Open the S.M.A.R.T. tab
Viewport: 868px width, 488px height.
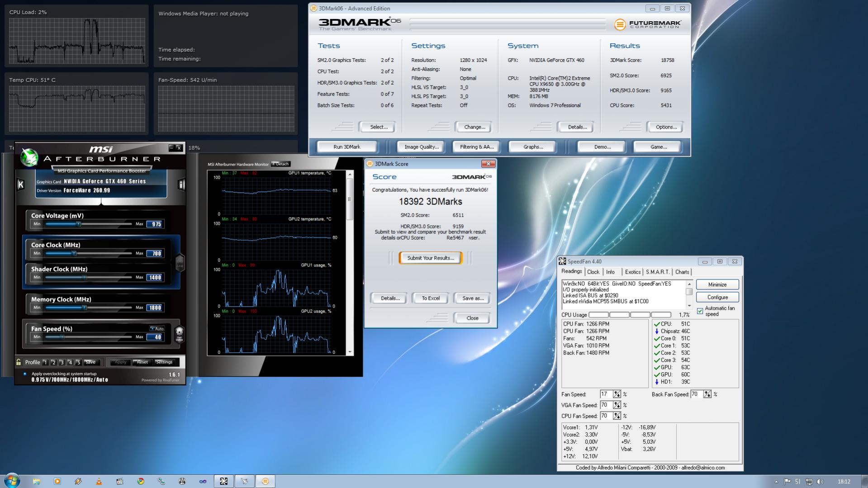point(657,272)
